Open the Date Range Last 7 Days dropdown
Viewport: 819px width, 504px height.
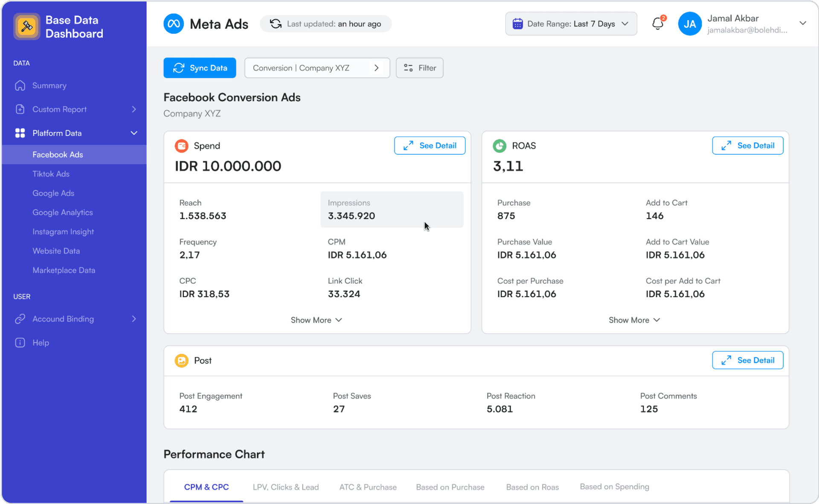[x=571, y=24]
